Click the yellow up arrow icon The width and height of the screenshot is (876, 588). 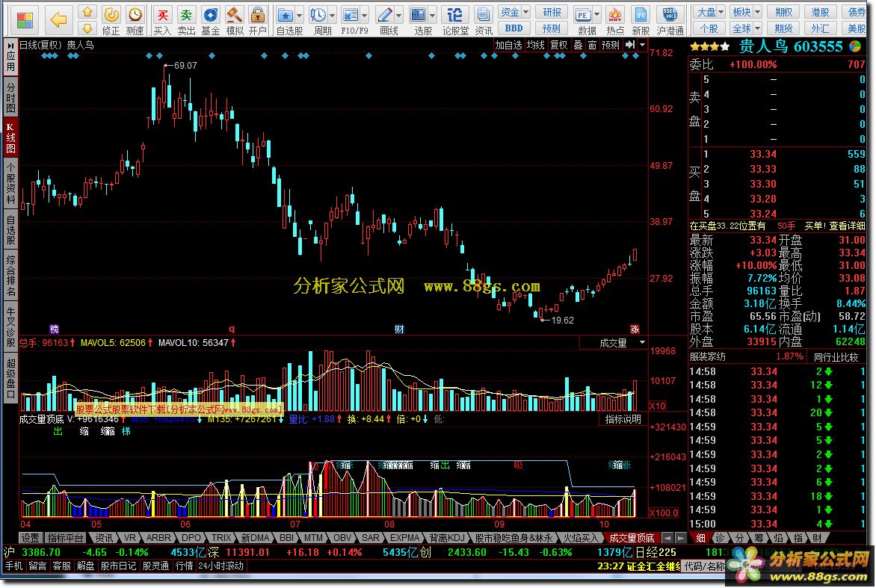(87, 12)
